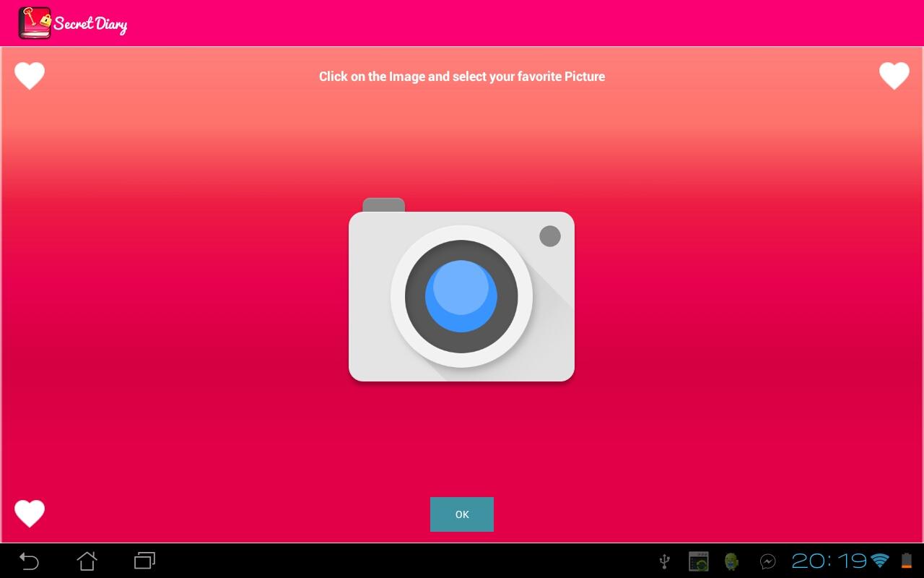Screen dimensions: 924x578
Task: Tap the white heart at the upper right corner
Action: click(x=894, y=76)
